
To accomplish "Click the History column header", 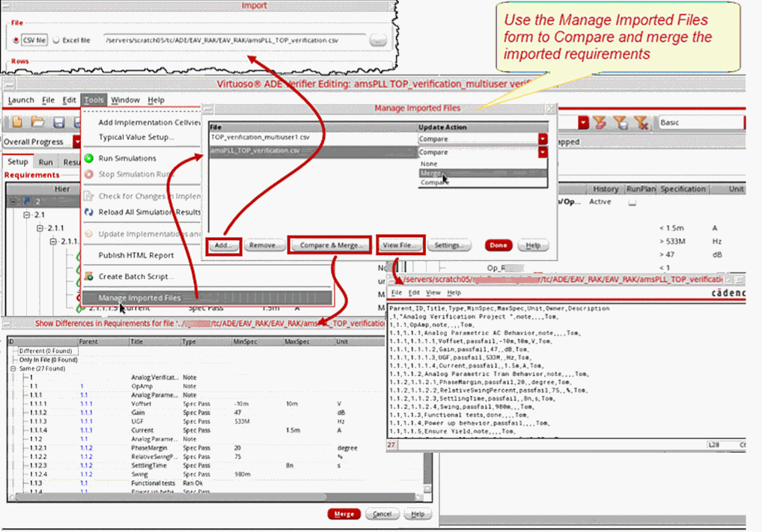I will (x=606, y=189).
